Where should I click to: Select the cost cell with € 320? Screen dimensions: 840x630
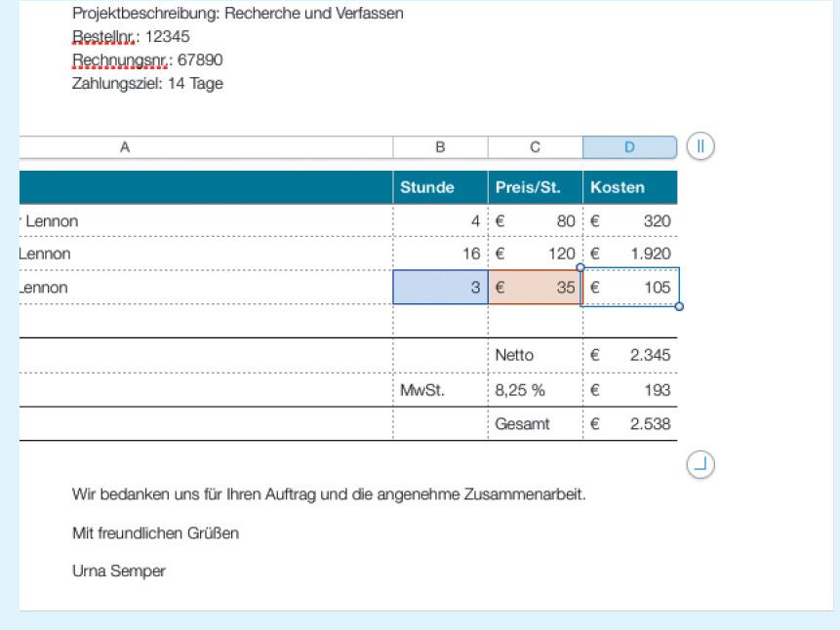630,220
